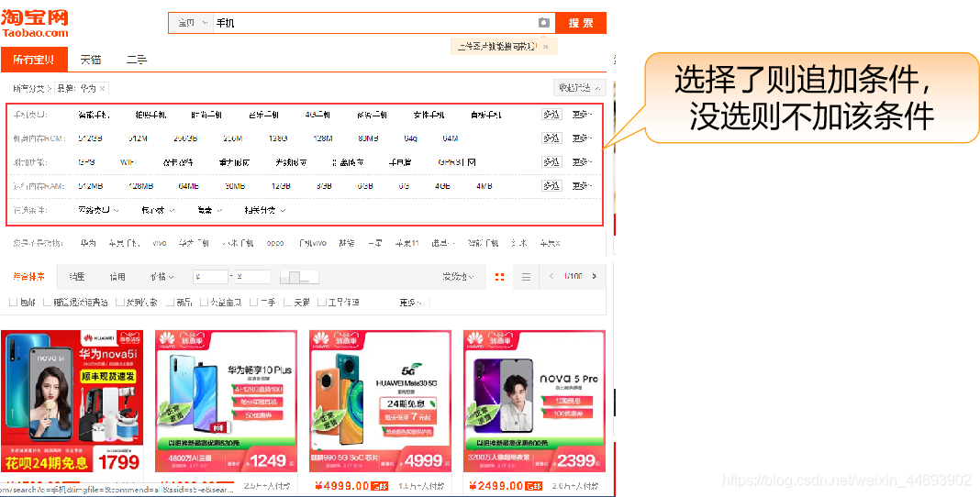
Task: Filter RAM by 12GB
Action: tap(281, 186)
